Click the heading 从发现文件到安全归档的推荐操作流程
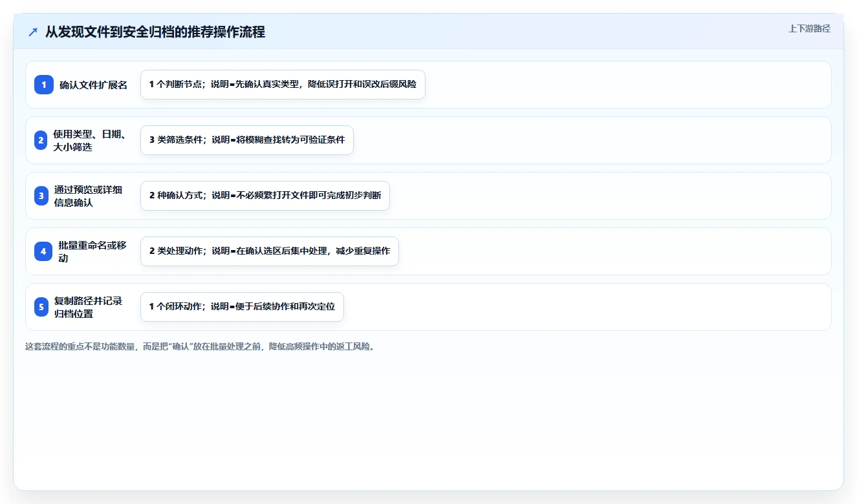The width and height of the screenshot is (857, 504). (155, 32)
